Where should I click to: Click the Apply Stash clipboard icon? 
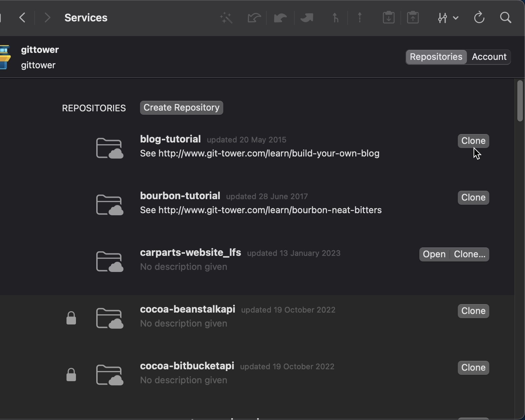413,17
